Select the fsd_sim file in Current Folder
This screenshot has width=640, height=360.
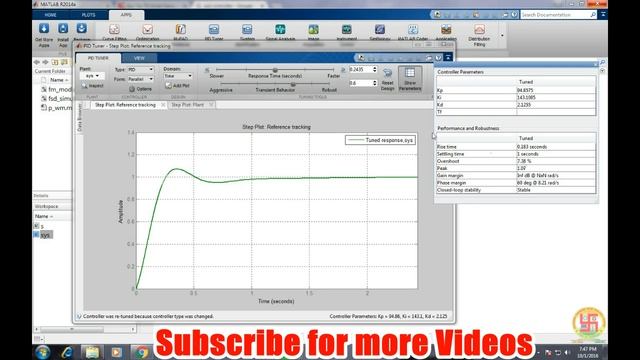[56, 98]
